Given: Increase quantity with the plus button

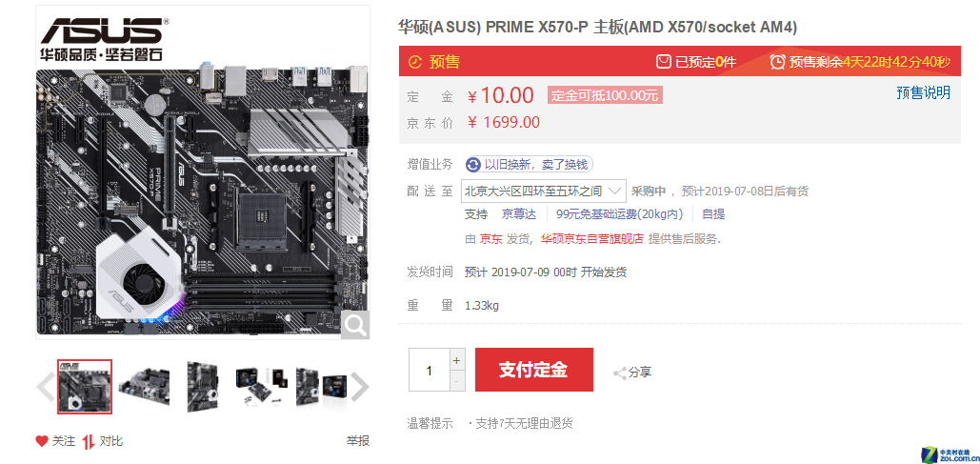Looking at the screenshot, I should pyautogui.click(x=457, y=360).
